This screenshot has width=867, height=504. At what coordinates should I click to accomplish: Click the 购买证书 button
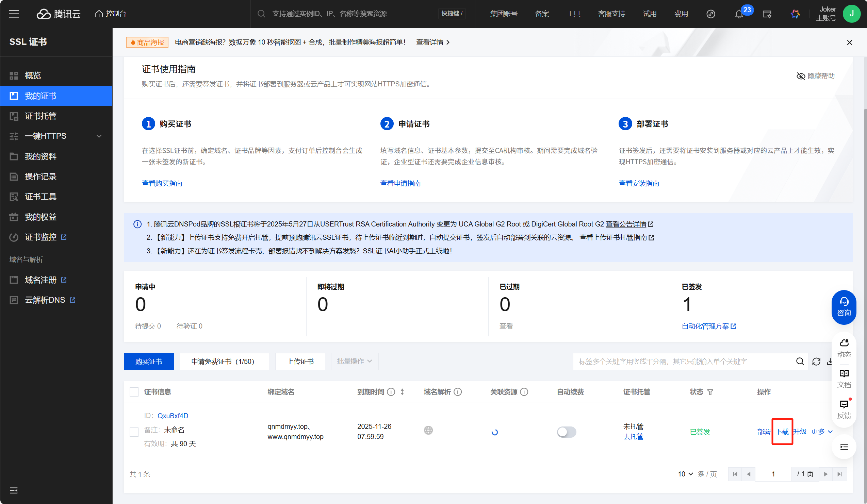click(x=149, y=361)
